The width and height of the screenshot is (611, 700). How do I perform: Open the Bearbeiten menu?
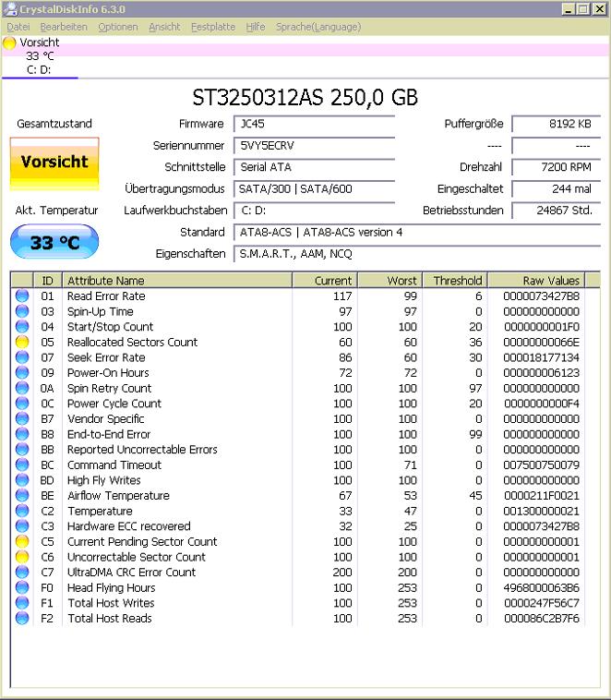64,27
